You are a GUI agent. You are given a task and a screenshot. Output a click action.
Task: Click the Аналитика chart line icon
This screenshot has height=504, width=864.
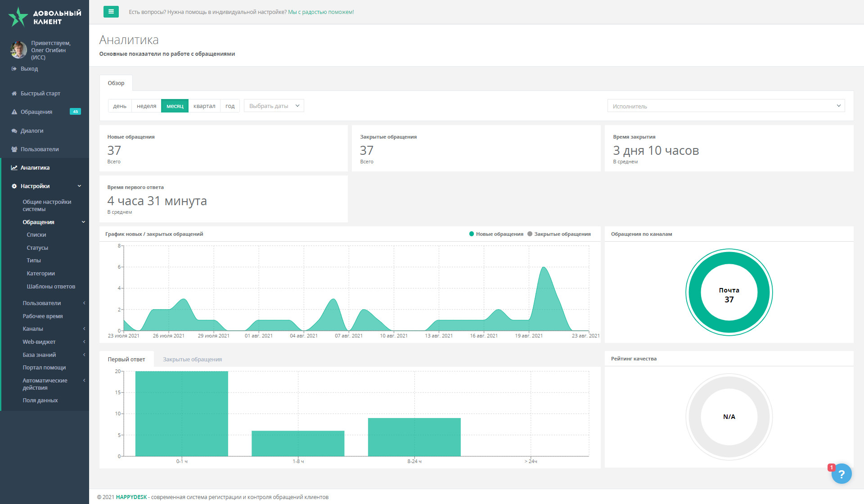(14, 168)
